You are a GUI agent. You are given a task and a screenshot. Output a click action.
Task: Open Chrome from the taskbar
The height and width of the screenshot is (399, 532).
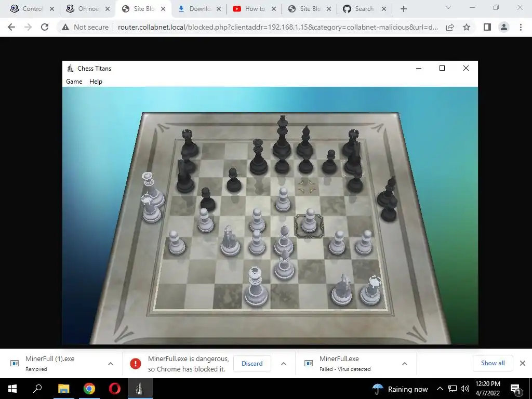89,389
